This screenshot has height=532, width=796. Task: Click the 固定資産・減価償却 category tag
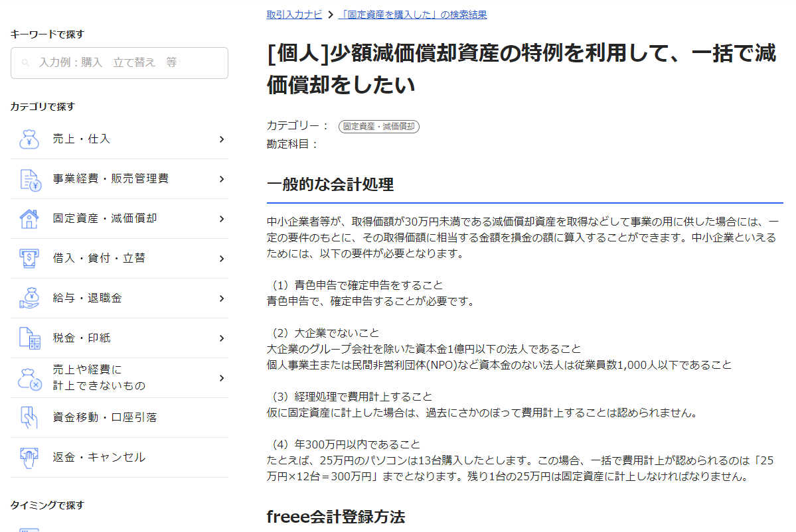(x=378, y=126)
